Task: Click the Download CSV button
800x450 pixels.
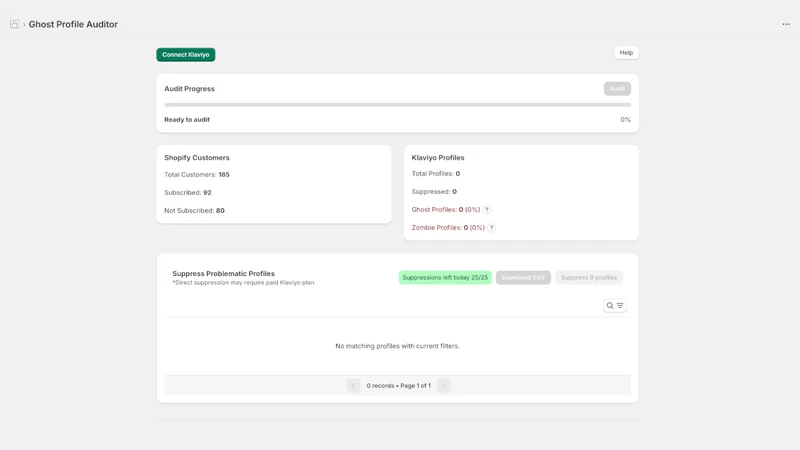Action: (523, 278)
